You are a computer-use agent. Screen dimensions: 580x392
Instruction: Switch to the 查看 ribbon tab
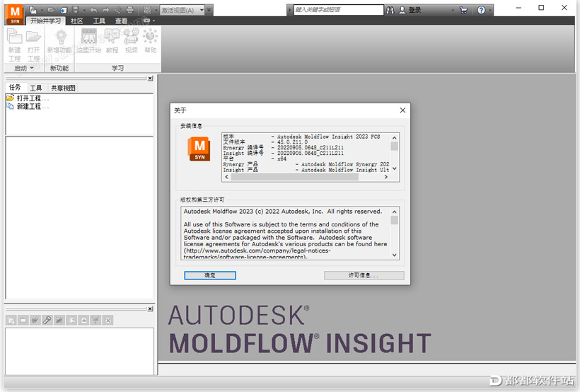point(121,21)
